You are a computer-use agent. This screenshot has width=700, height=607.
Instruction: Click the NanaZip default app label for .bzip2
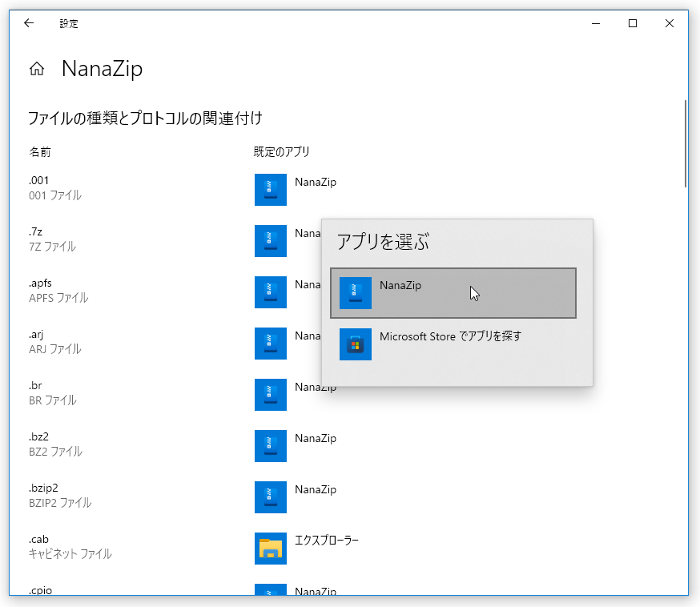point(316,489)
